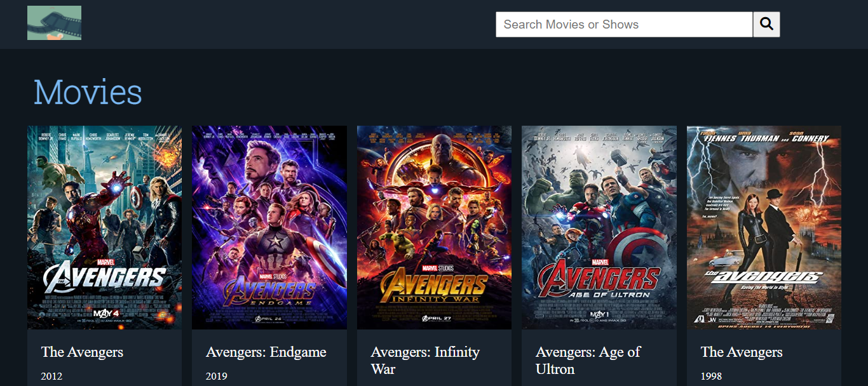
Task: Open the Avengers Infinity War poster
Action: click(x=434, y=227)
